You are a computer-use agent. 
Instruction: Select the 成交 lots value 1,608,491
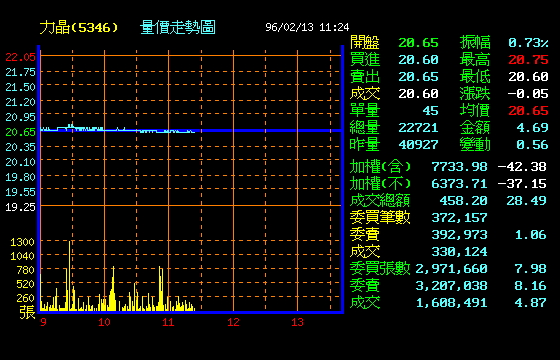click(451, 303)
